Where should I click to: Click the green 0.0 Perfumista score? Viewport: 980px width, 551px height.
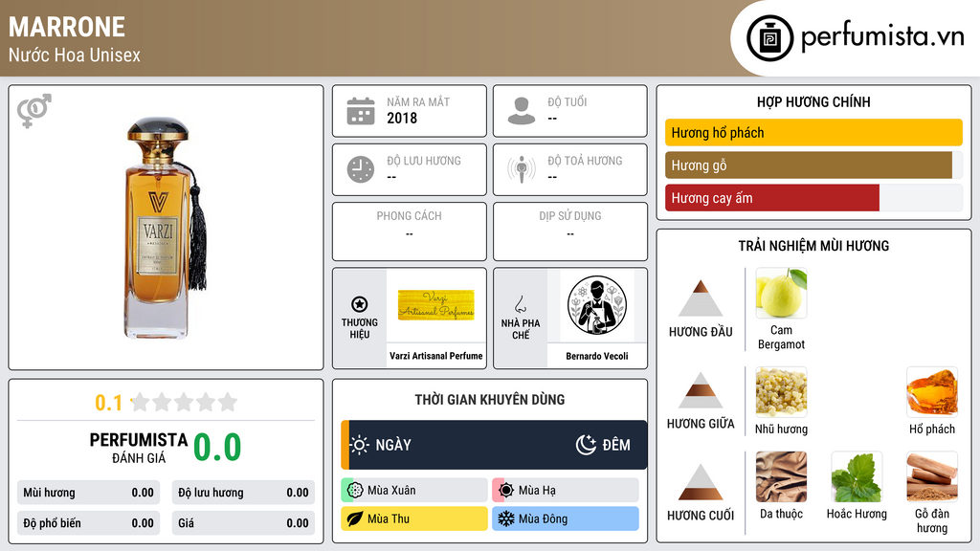(217, 448)
